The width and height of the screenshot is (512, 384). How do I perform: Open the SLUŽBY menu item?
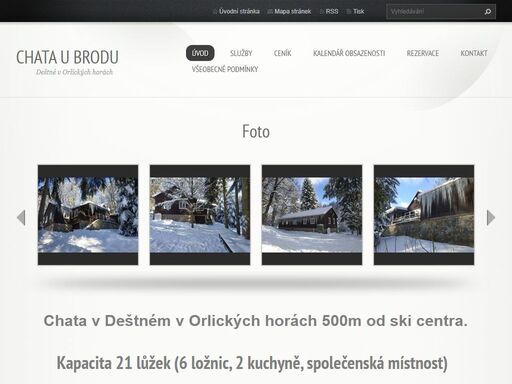coord(241,53)
